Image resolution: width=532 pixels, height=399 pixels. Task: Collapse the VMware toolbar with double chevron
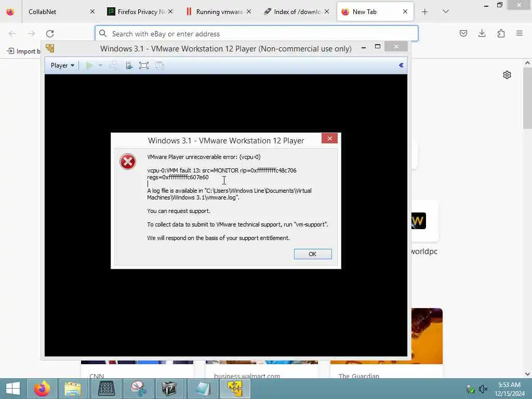click(401, 65)
